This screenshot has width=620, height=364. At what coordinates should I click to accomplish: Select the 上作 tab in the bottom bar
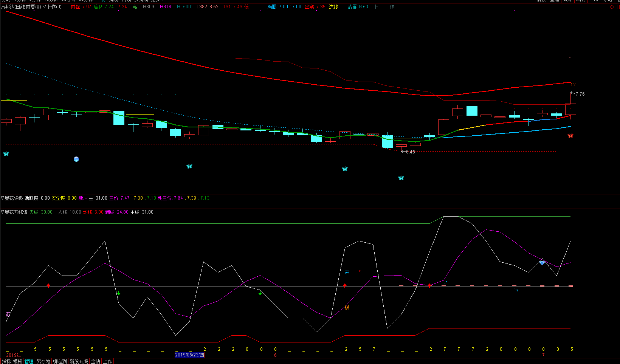point(108,361)
